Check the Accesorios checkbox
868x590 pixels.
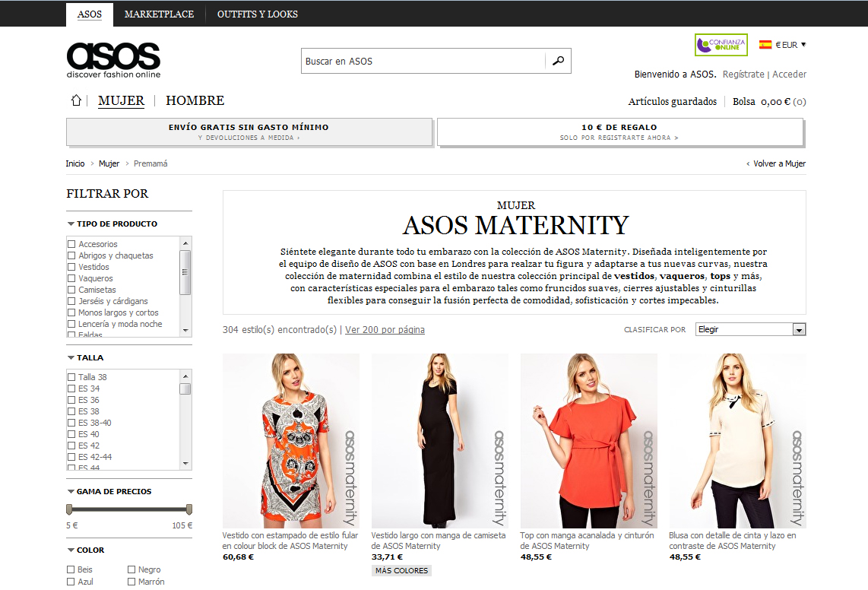[x=71, y=244]
